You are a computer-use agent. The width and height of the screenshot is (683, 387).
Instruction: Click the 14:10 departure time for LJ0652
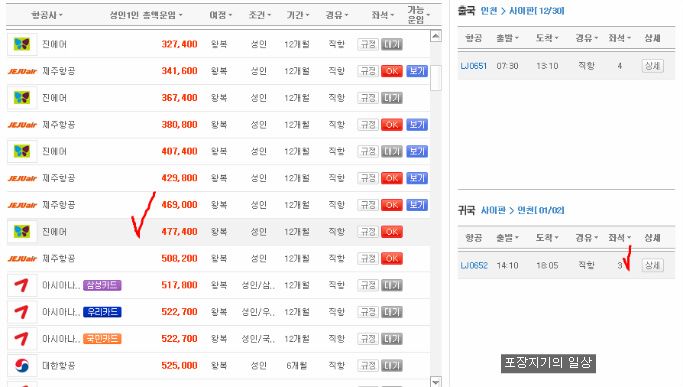coord(507,265)
